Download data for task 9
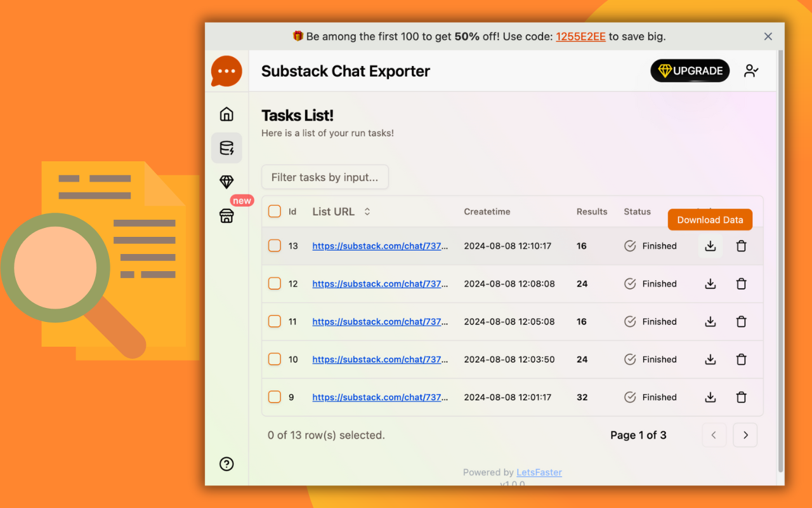 pos(710,398)
